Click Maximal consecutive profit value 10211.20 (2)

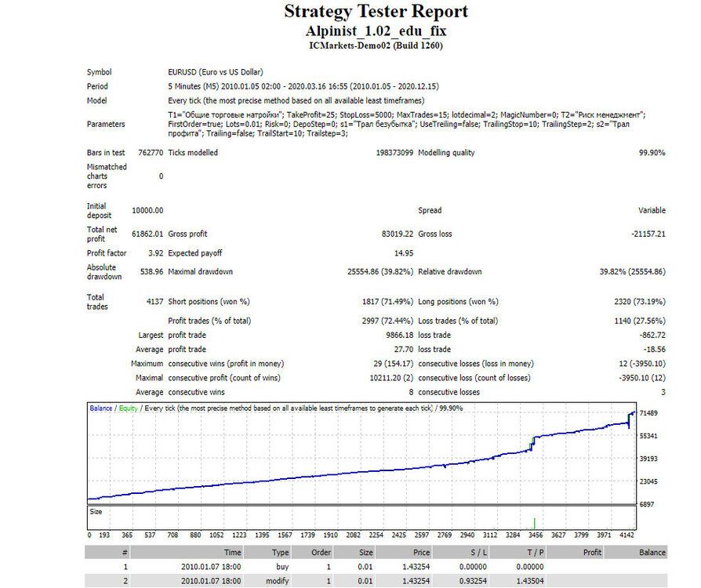tap(391, 379)
